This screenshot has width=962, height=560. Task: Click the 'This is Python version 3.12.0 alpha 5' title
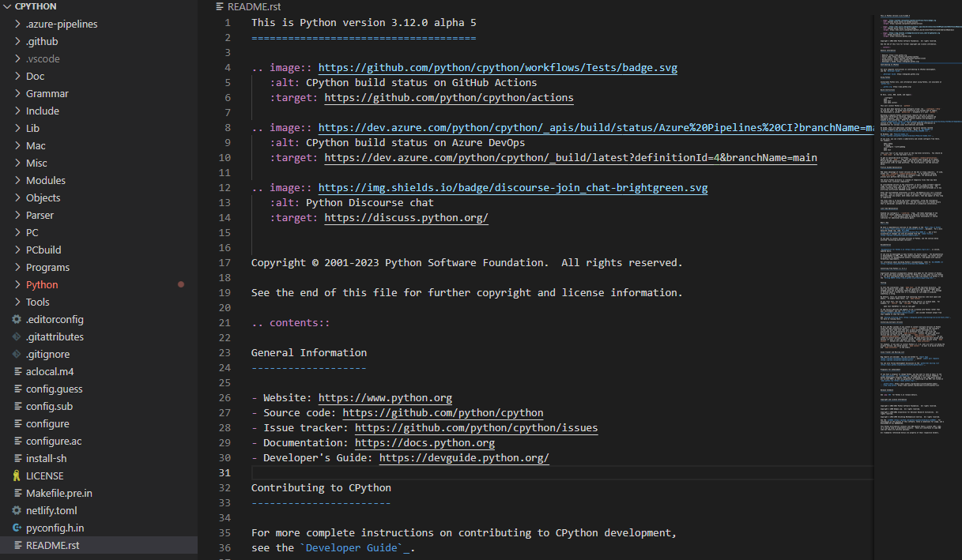tap(364, 23)
